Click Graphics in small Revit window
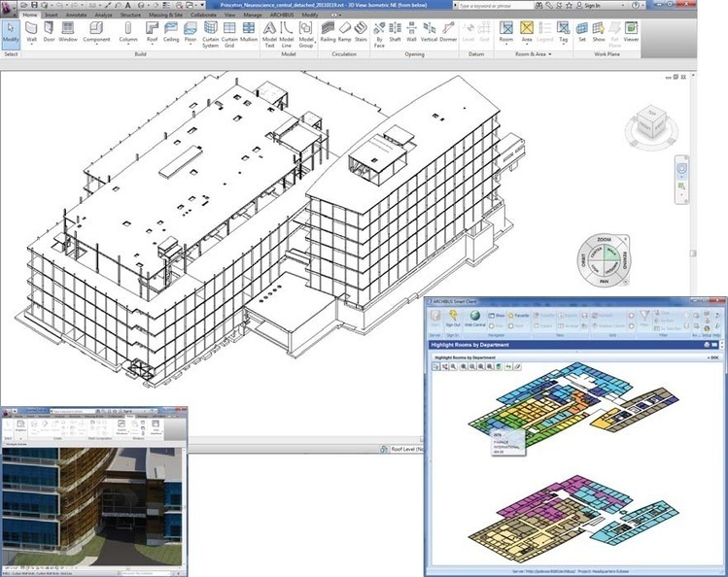 20,425
